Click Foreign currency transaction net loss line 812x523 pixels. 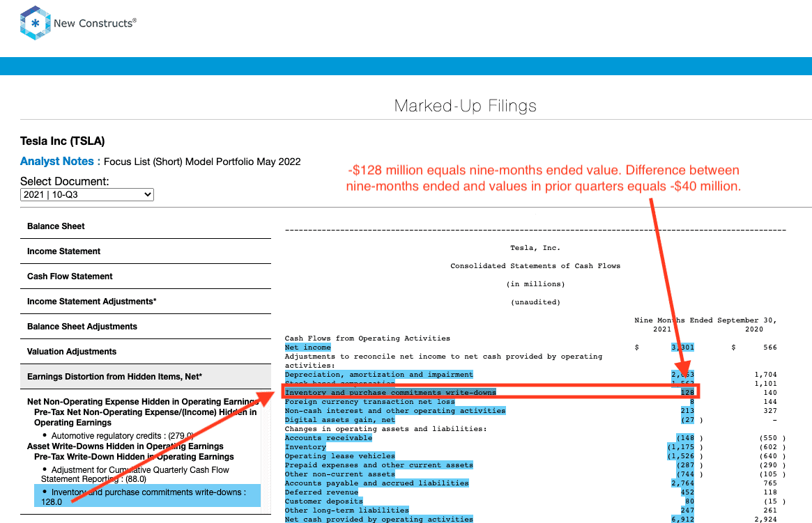coord(369,402)
